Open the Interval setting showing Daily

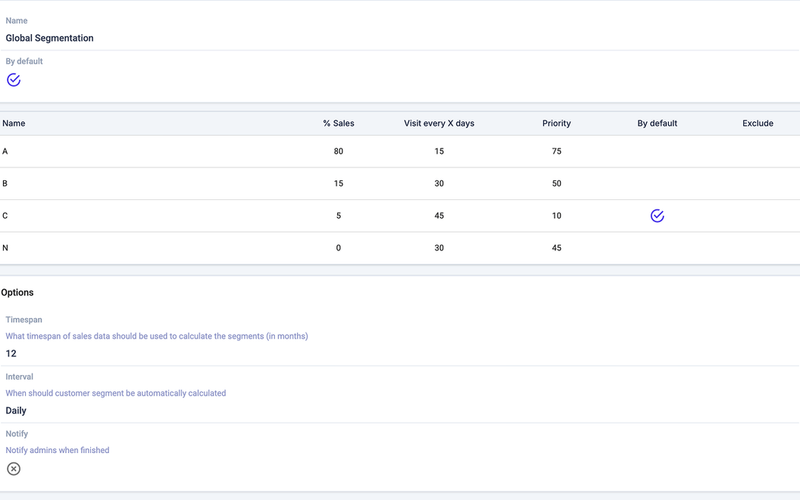16,411
